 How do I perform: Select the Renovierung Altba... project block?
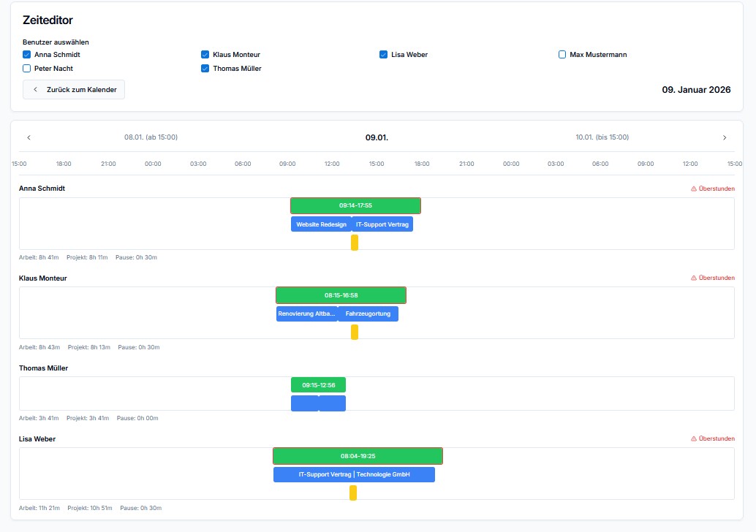coord(306,313)
